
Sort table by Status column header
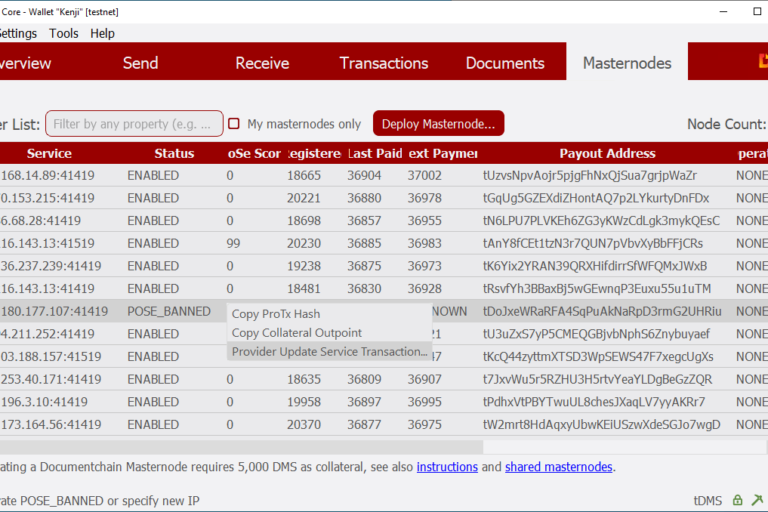click(x=174, y=154)
